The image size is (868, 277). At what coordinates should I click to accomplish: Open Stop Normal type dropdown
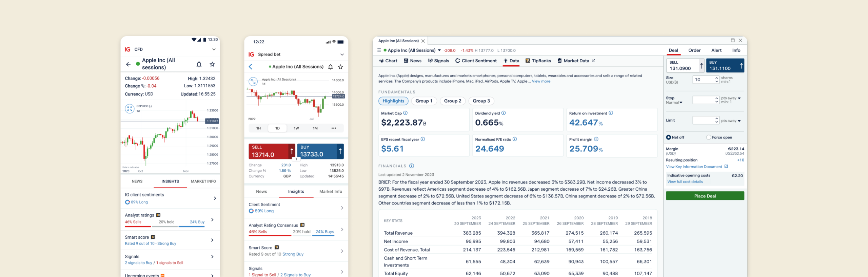[x=674, y=103]
